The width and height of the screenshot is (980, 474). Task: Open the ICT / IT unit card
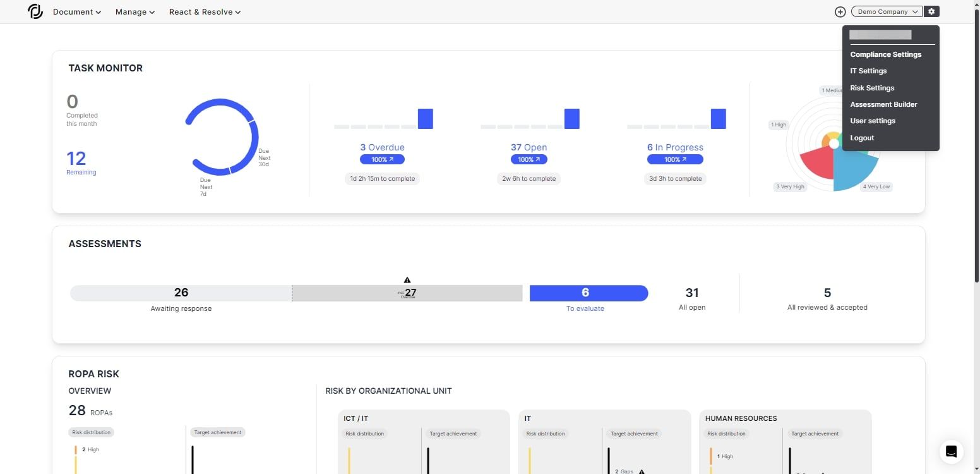click(424, 442)
